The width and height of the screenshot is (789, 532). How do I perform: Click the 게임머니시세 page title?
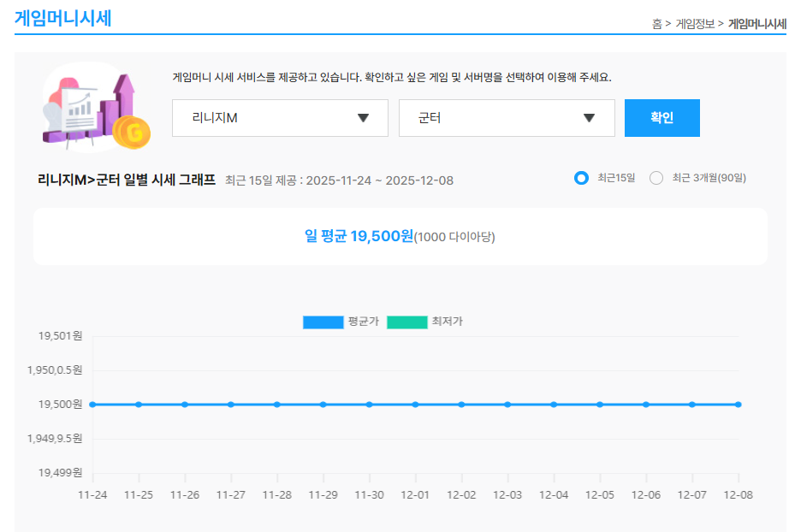(63, 19)
